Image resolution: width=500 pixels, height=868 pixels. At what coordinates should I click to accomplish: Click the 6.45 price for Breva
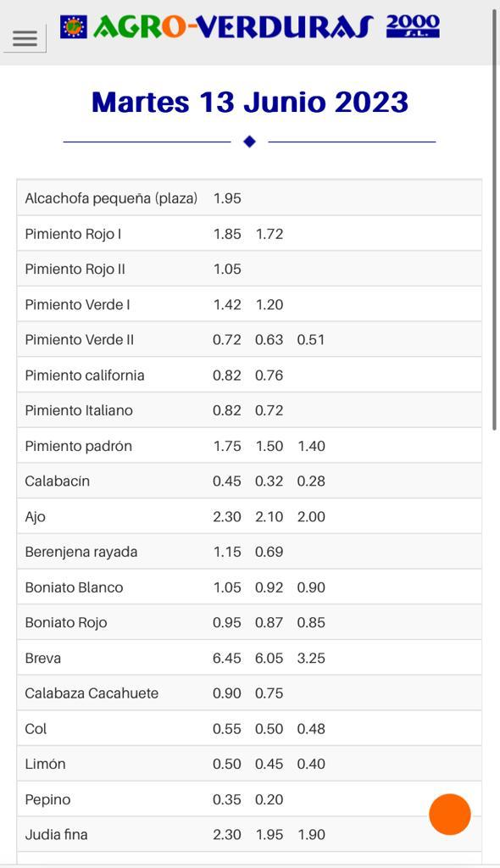click(227, 658)
